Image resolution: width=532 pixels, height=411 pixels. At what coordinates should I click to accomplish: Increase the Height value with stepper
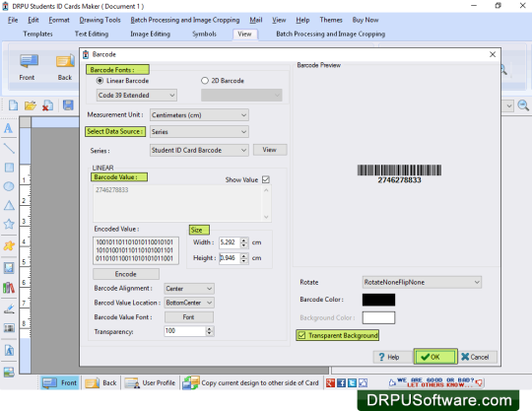pos(244,255)
